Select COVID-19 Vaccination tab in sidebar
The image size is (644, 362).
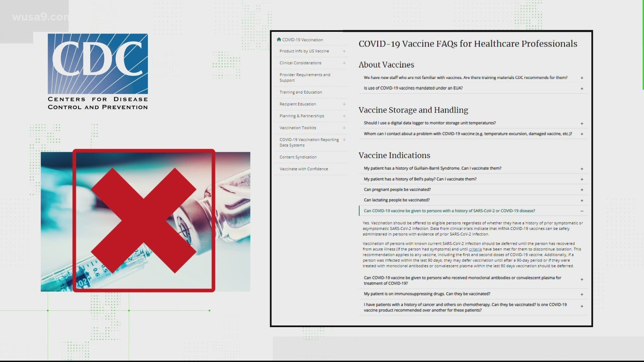pos(302,39)
